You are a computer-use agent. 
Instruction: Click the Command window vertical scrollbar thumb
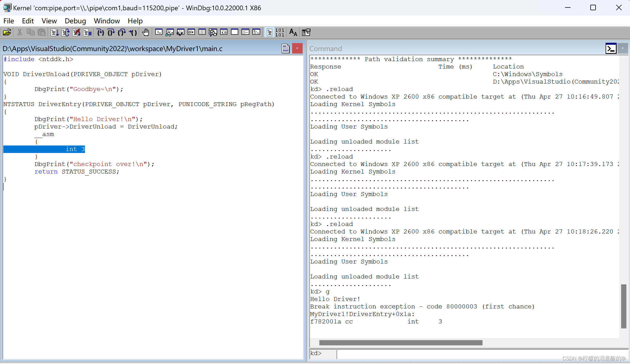[624, 306]
